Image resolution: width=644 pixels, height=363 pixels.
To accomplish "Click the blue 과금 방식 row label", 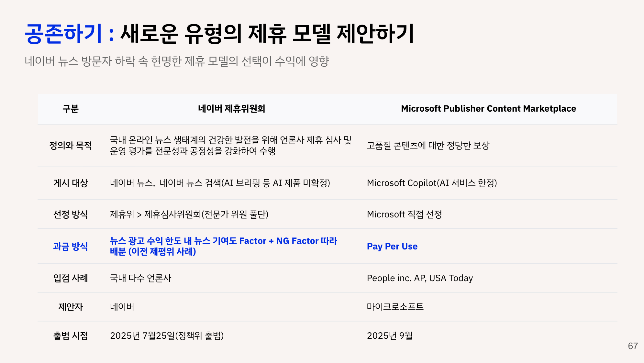I will (x=70, y=247).
